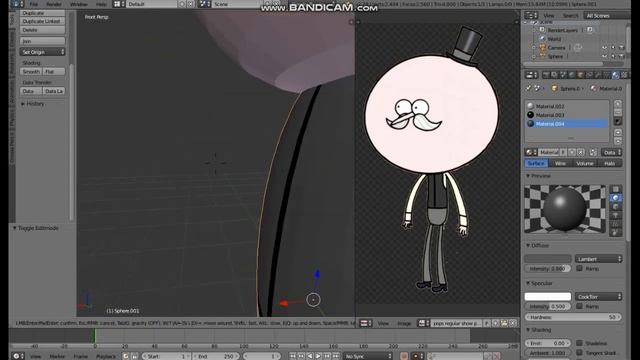Move material slot down
640x360 pixels.
tap(618, 141)
